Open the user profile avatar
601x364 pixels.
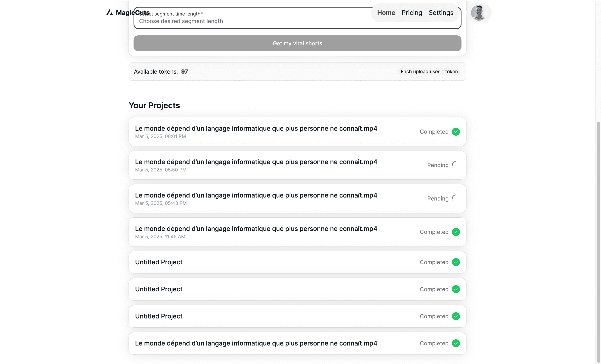[479, 13]
